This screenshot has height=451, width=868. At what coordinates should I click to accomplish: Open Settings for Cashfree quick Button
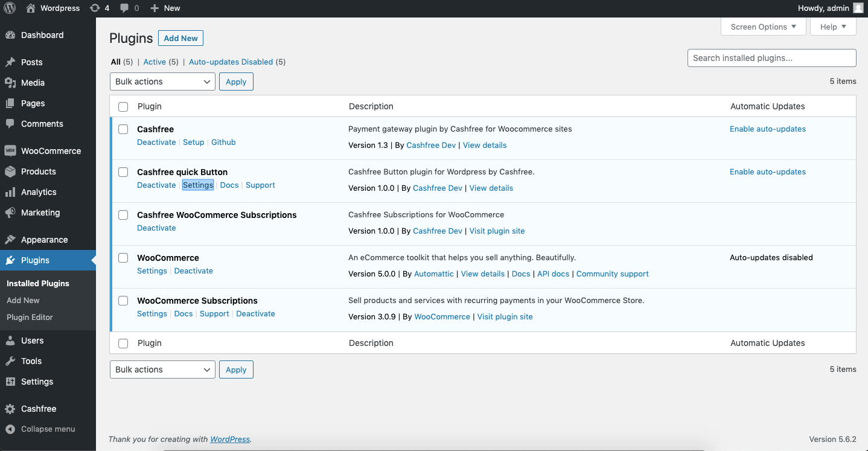point(198,185)
